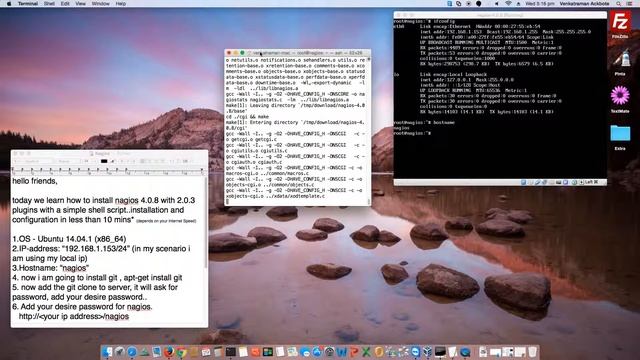Open App Store icon in Dock

coord(317,352)
